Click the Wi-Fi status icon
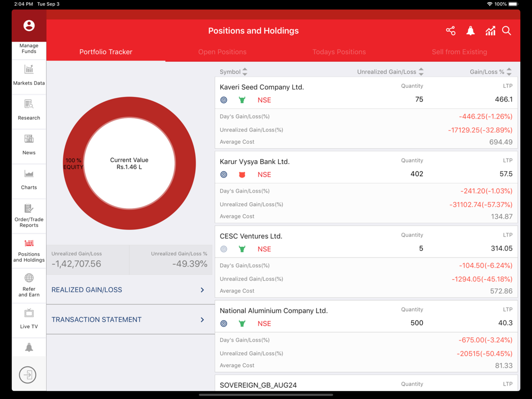The width and height of the screenshot is (532, 399). pos(489,4)
